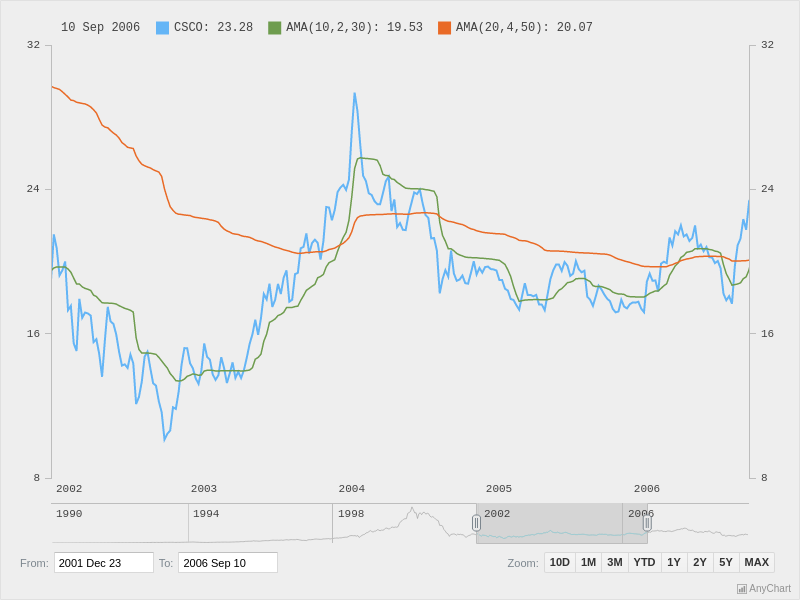Click the 2006 x-axis label
This screenshot has width=800, height=600.
click(x=646, y=489)
